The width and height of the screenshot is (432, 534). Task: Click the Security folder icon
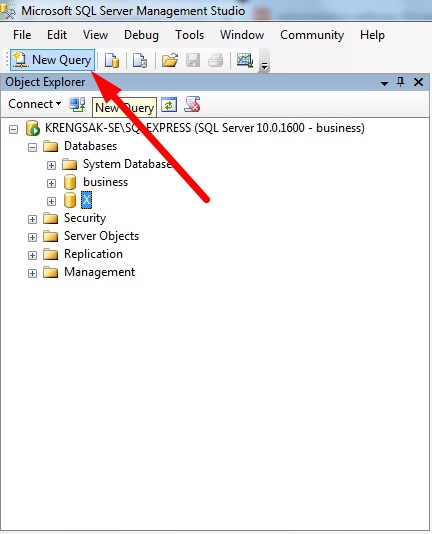(x=51, y=218)
